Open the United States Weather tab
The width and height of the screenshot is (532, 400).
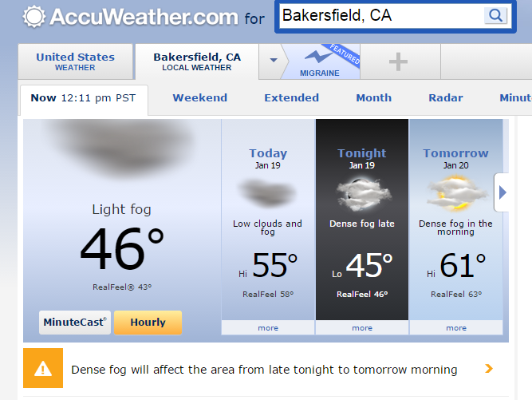pos(75,61)
